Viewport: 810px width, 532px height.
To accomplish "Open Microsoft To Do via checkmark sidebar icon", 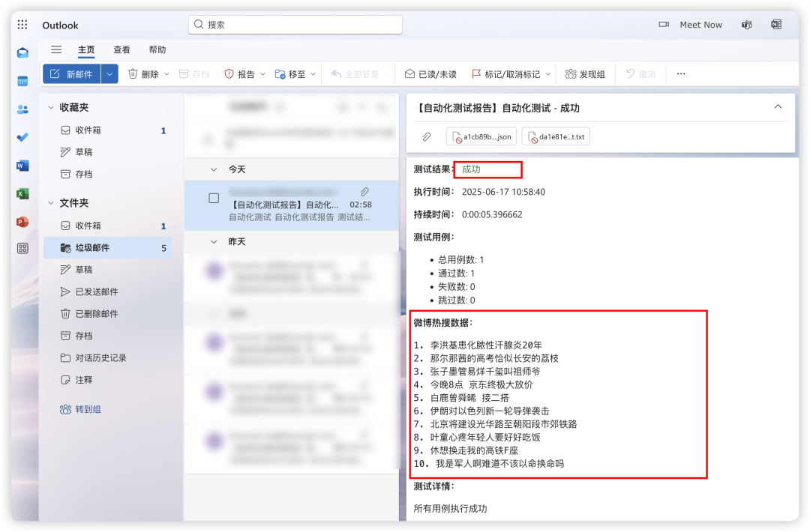I will click(22, 137).
